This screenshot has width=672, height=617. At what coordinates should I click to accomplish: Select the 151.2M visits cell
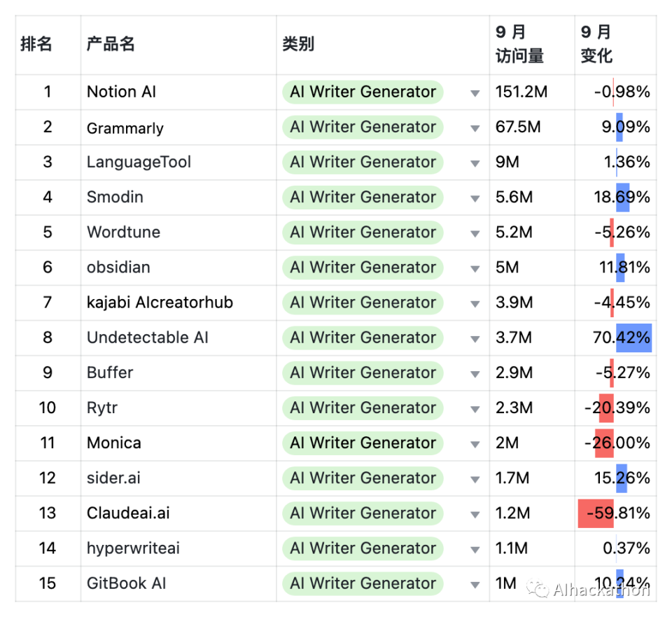click(521, 92)
